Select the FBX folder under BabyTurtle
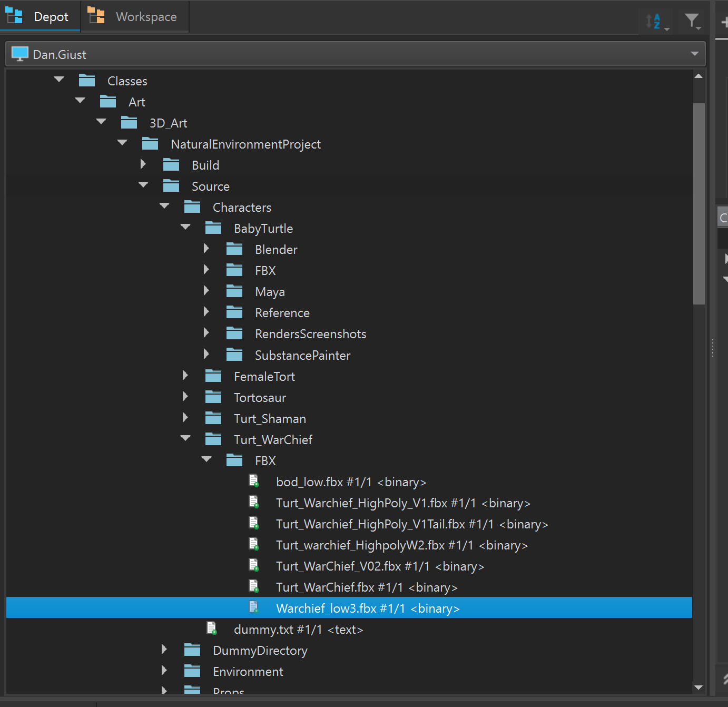The width and height of the screenshot is (728, 707). (x=265, y=271)
